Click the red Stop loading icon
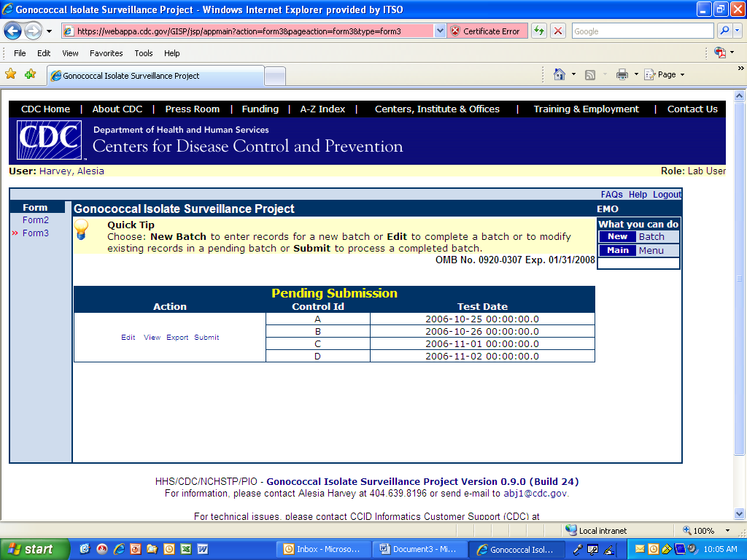This screenshot has height=560, width=747. tap(558, 31)
